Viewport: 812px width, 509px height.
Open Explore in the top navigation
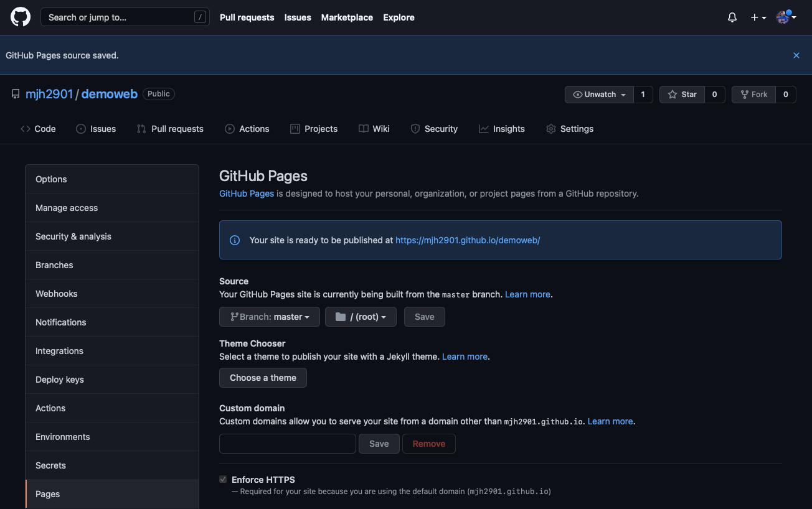pos(399,17)
